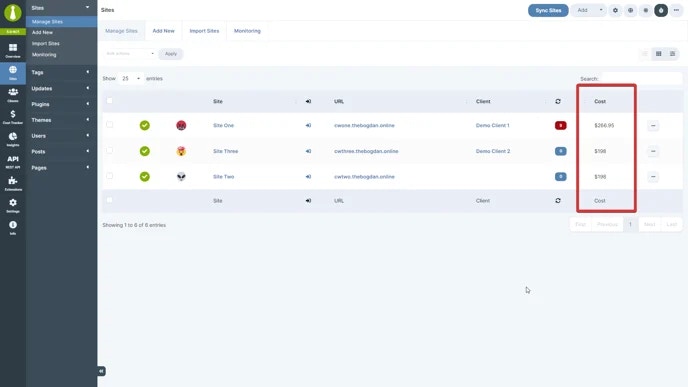Viewport: 688px width, 387px height.
Task: Click the MainWP logo at top left
Action: 13,13
